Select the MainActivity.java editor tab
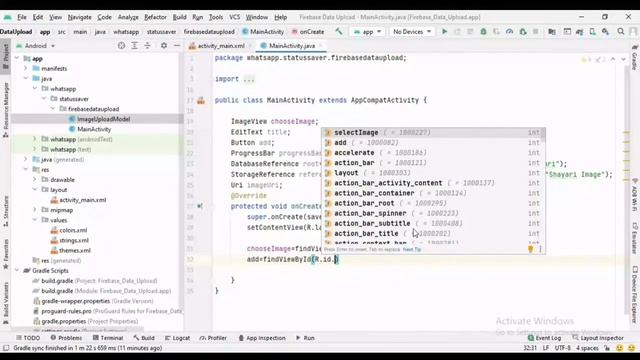 pos(292,46)
